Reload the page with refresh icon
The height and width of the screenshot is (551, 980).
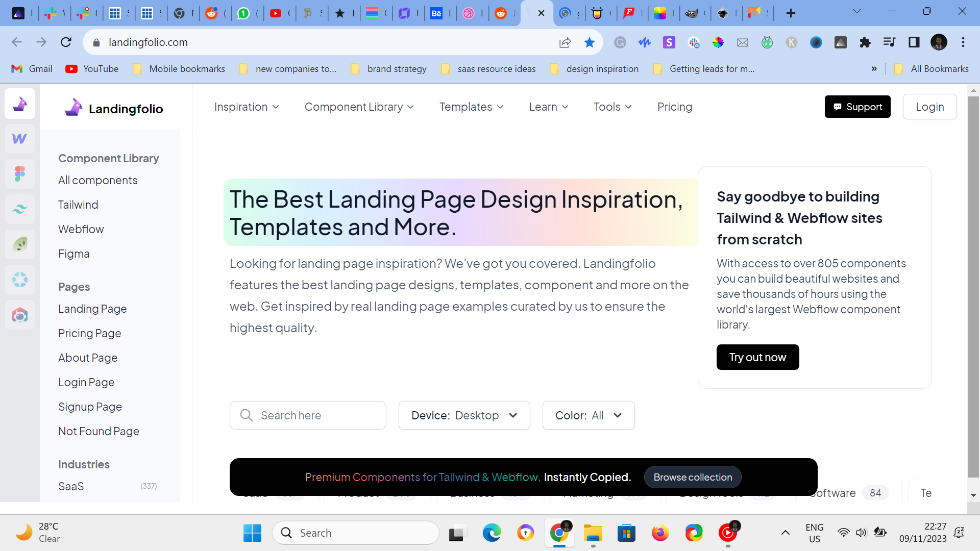pos(66,42)
